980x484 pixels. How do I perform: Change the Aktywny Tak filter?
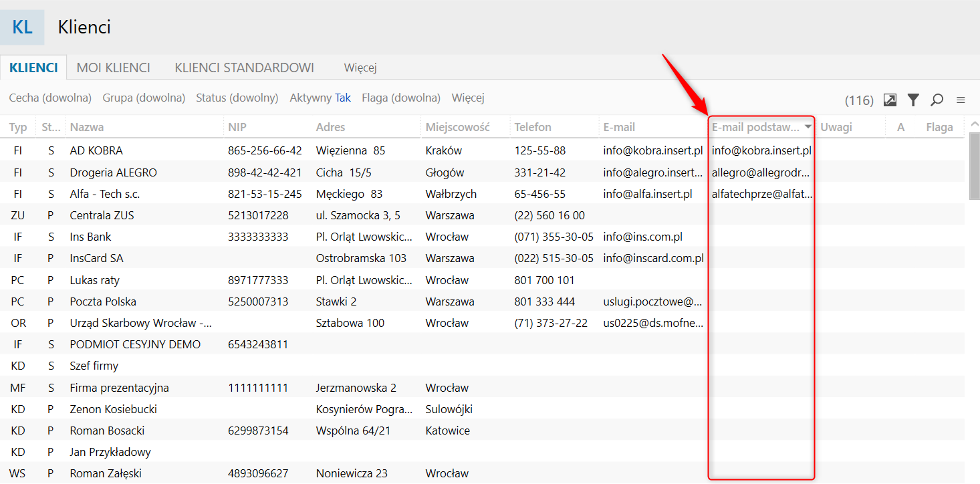point(320,98)
